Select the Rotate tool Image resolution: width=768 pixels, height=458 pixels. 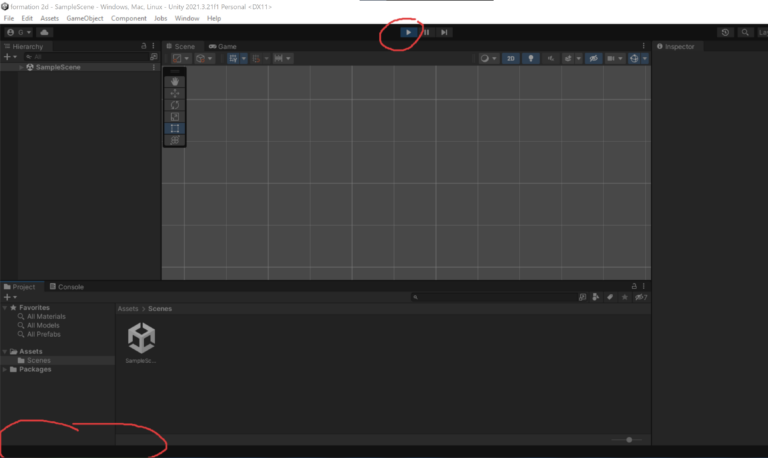click(175, 105)
